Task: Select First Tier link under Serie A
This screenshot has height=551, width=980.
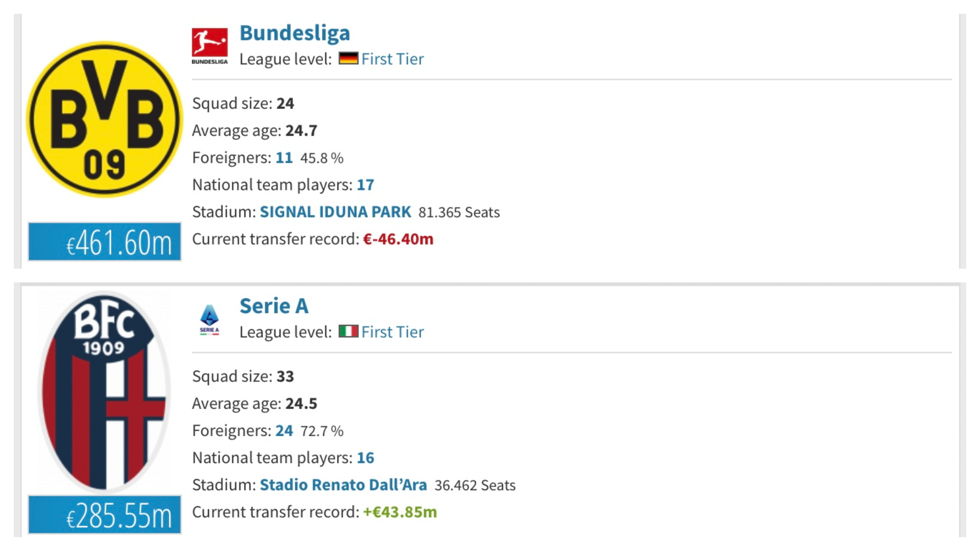Action: (x=393, y=332)
